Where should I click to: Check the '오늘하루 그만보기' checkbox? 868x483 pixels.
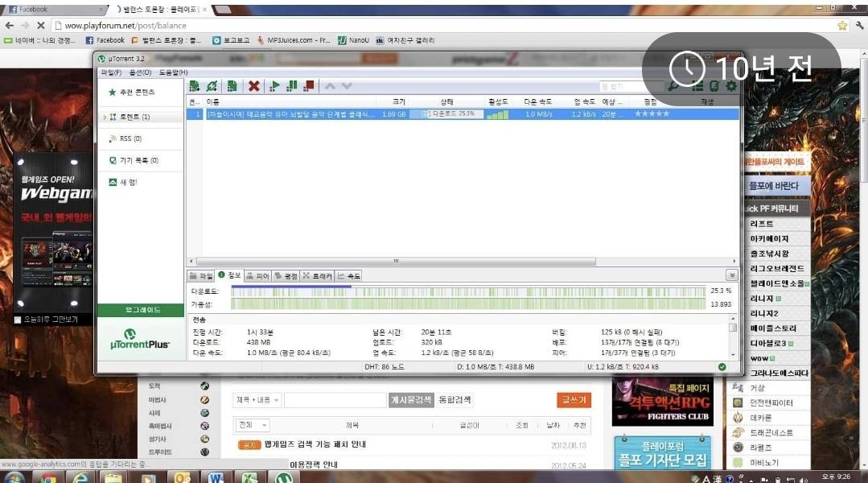click(x=19, y=320)
